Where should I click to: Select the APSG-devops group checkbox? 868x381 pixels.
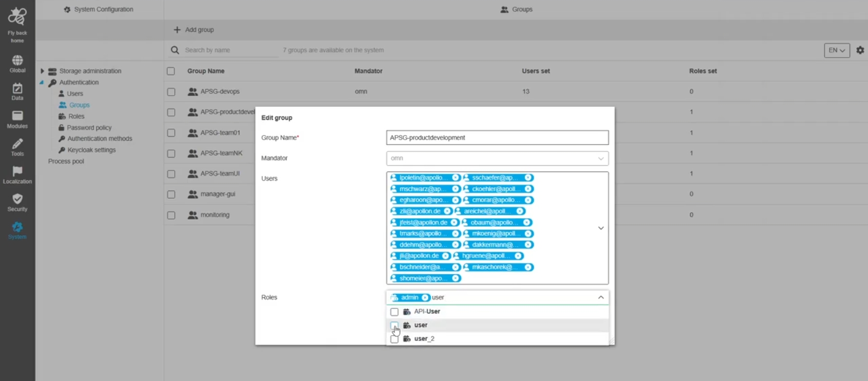coord(171,92)
